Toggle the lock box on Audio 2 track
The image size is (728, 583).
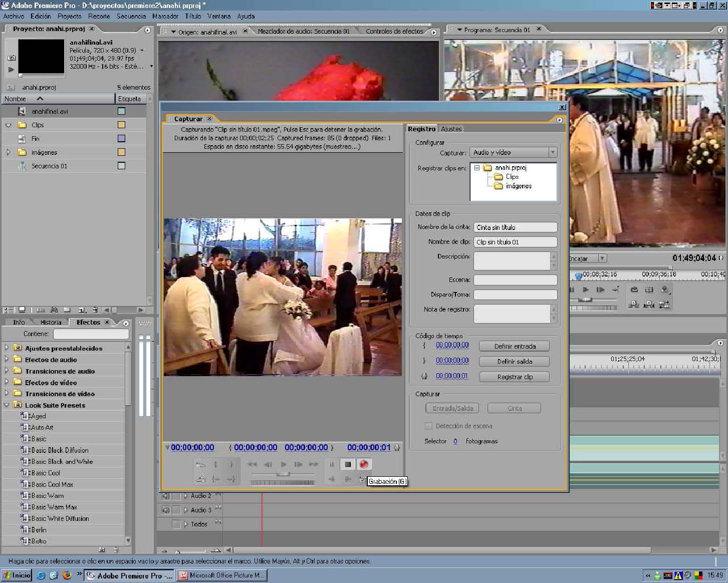(x=176, y=496)
